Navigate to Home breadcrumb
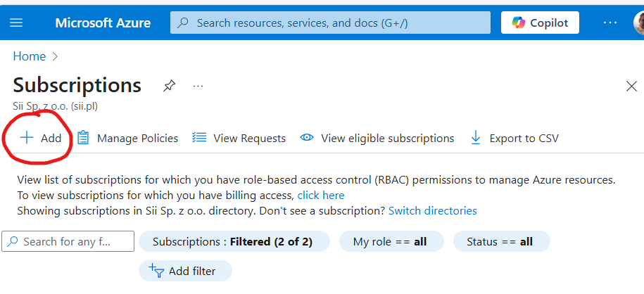Viewport: 644px width, 294px height. click(29, 56)
